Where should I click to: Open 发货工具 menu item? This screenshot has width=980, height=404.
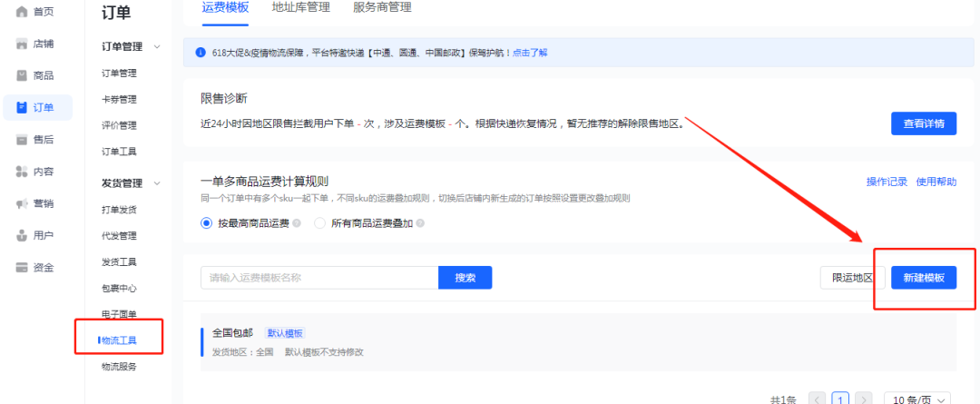[x=119, y=261]
